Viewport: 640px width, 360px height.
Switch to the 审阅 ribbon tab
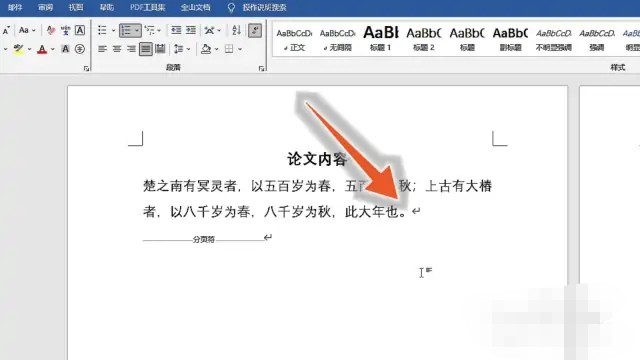[x=45, y=7]
